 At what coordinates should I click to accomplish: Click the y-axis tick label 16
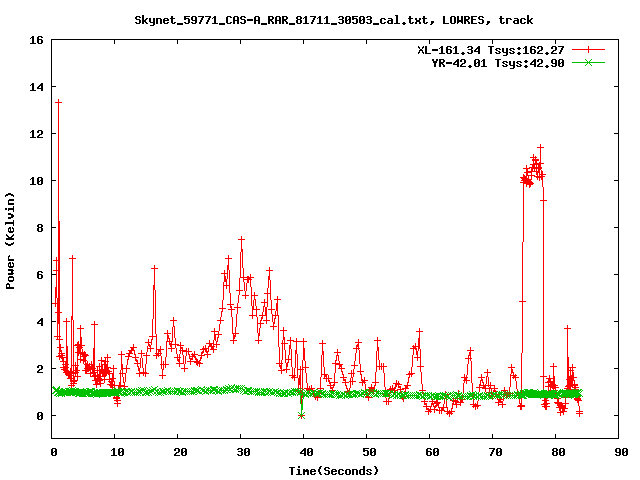point(36,40)
